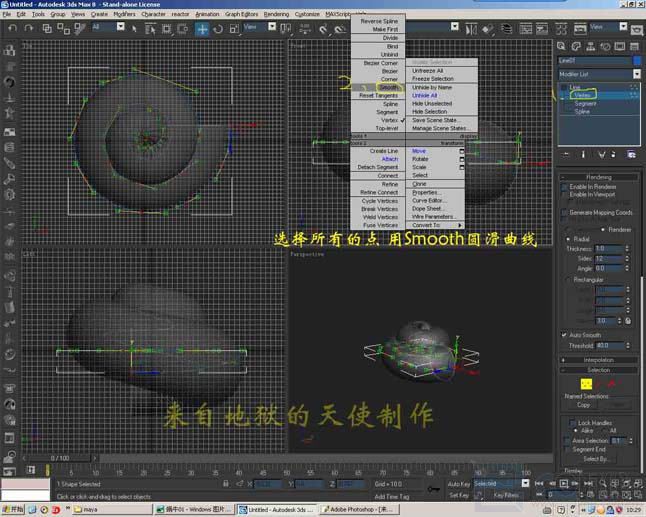Choose the Select Object arrow tool
The height and width of the screenshot is (517, 646).
(134, 28)
